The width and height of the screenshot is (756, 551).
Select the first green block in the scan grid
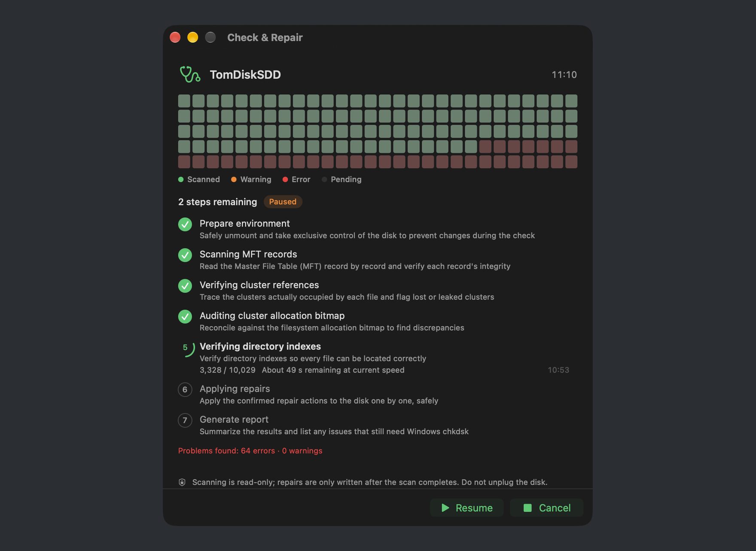tap(184, 101)
